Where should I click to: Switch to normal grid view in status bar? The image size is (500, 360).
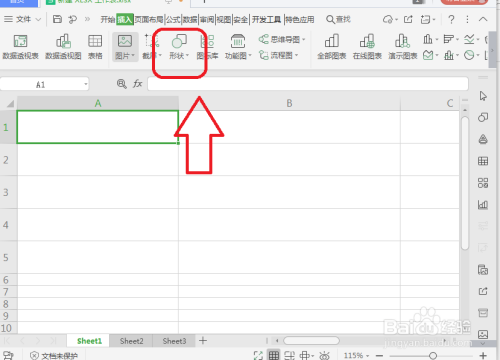pos(274,355)
